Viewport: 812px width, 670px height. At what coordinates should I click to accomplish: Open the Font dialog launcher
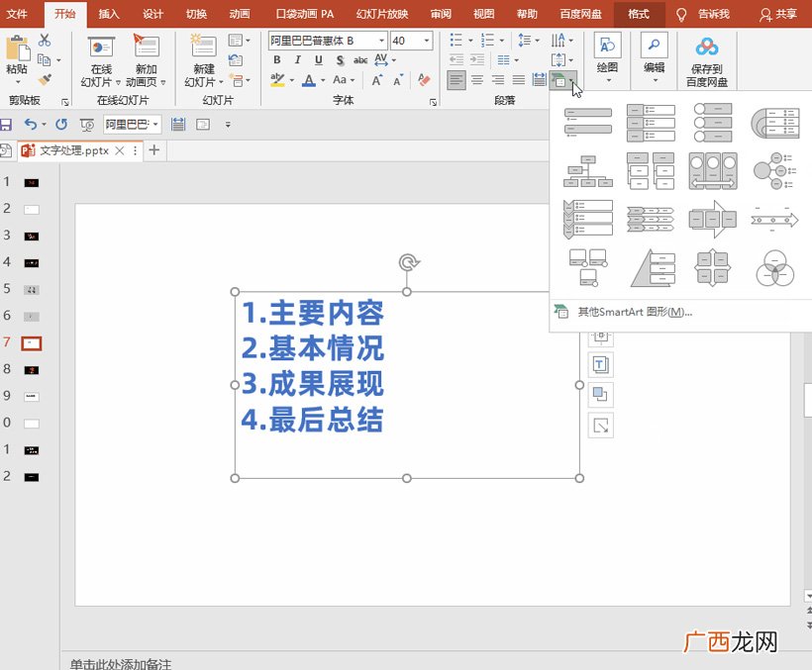tap(433, 102)
